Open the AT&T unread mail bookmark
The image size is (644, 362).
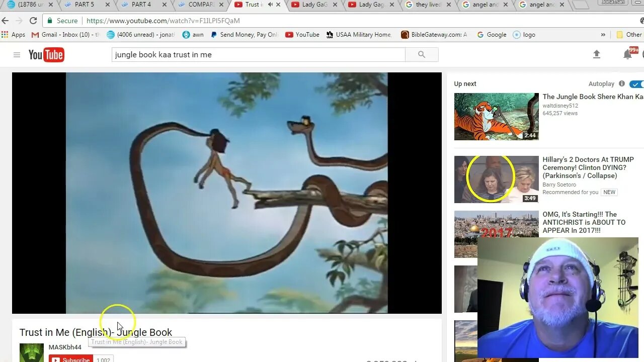pyautogui.click(x=141, y=35)
